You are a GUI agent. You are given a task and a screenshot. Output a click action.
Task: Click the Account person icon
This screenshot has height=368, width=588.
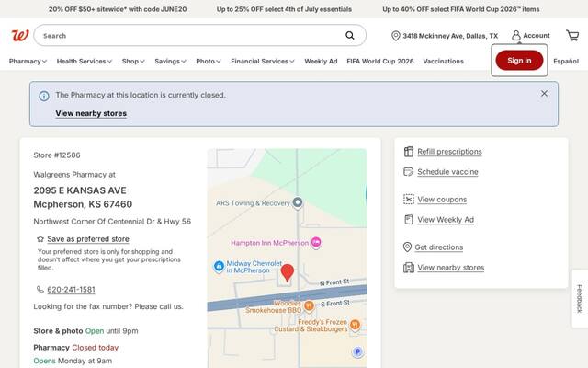click(516, 36)
